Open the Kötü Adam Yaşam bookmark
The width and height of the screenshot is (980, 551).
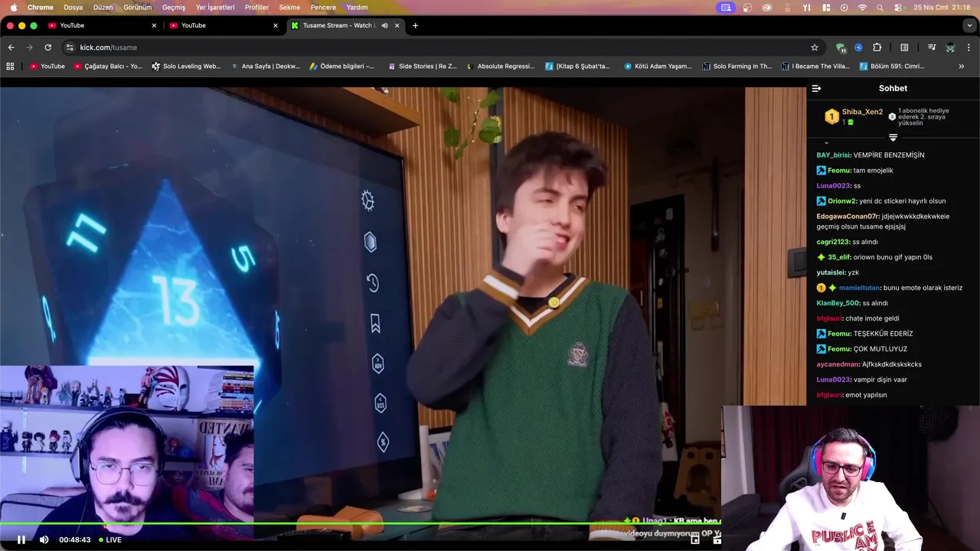click(658, 67)
